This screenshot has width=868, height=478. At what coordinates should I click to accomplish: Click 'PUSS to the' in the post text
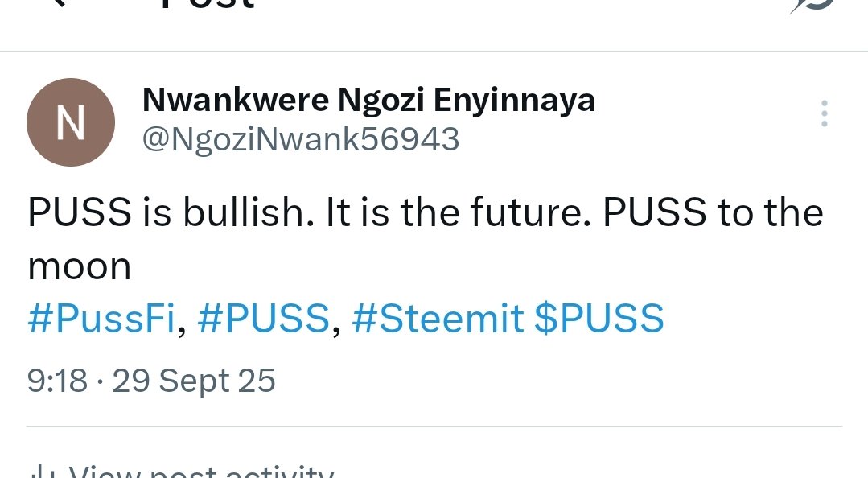pos(713,213)
